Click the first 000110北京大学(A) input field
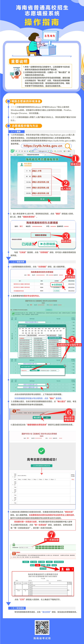The height and width of the screenshot is (644, 84). [32, 322]
